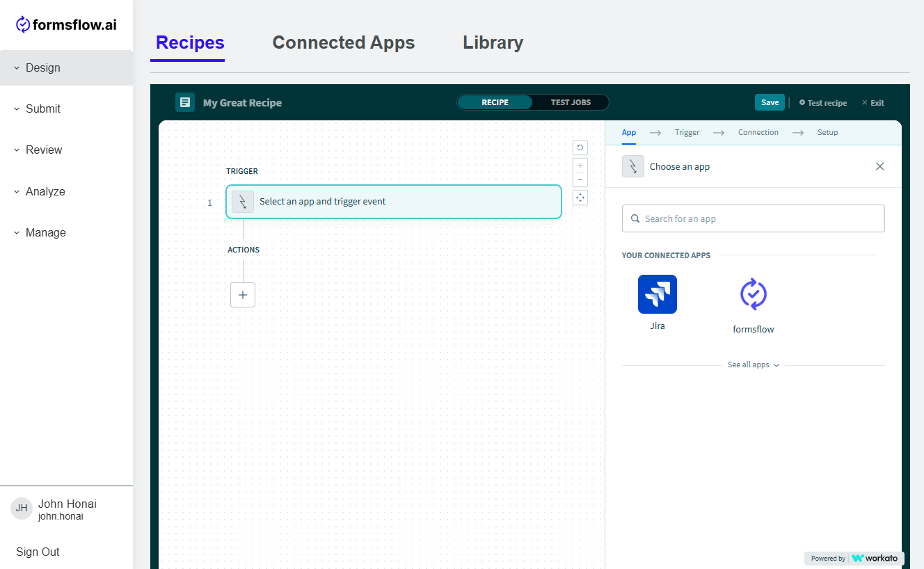Screen dimensions: 924x569
Task: Click the YOUR CONNECTED APPS heading
Action: tap(666, 255)
